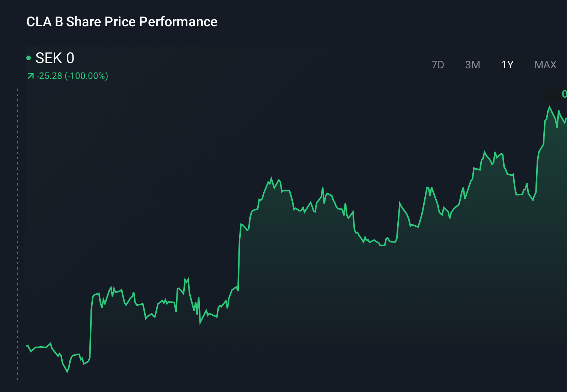This screenshot has height=392, width=567.
Task: Click the green trend arrow icon
Action: point(31,75)
